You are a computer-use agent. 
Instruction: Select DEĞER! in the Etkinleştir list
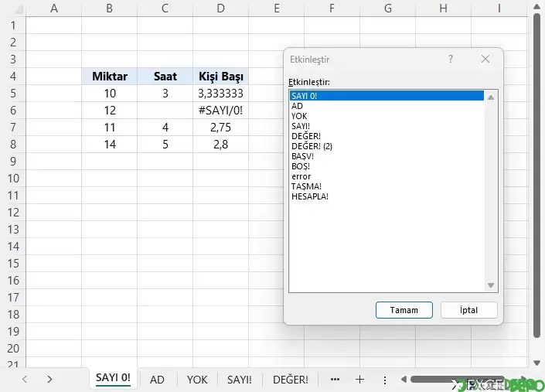[387, 136]
